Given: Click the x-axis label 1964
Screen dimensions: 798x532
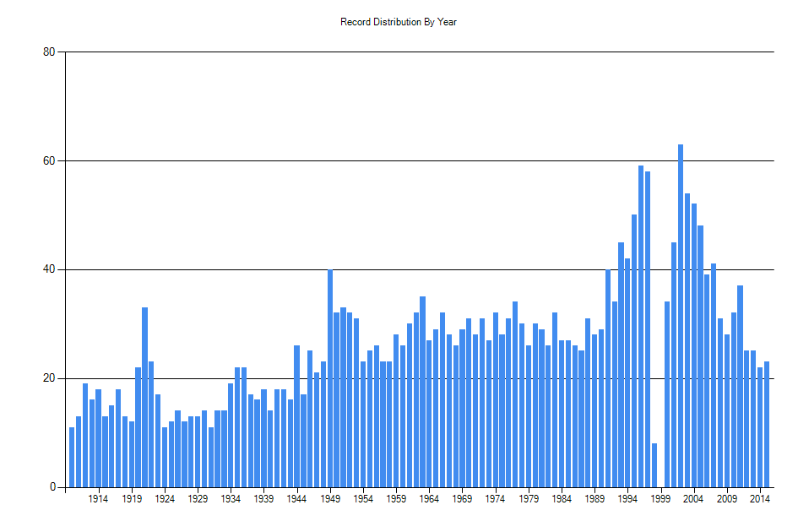Looking at the screenshot, I should (429, 499).
